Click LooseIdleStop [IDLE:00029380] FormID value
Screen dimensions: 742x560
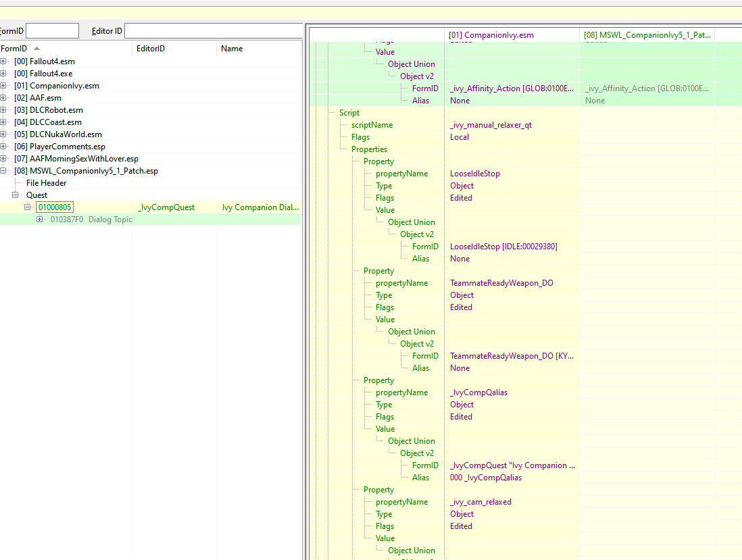pos(503,247)
